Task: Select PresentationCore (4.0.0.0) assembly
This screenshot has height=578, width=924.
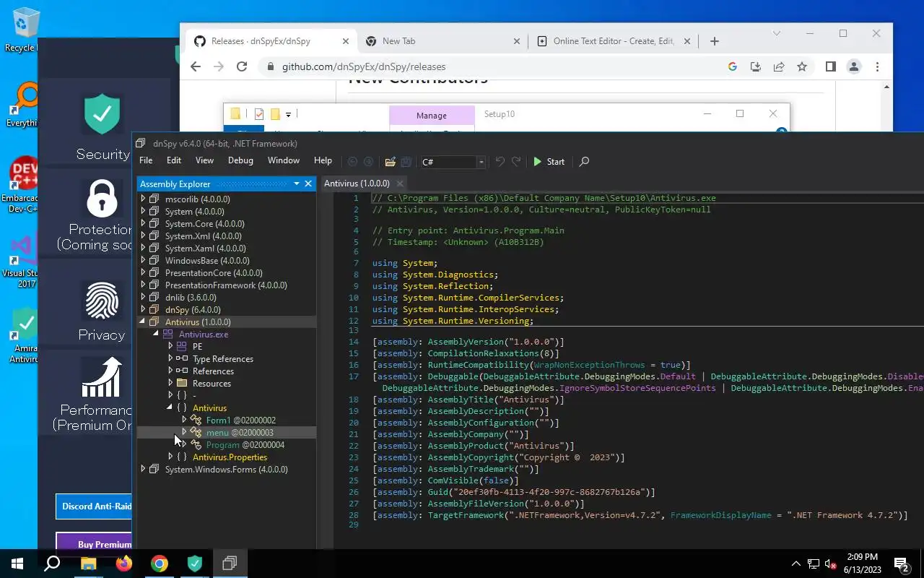Action: 214,273
